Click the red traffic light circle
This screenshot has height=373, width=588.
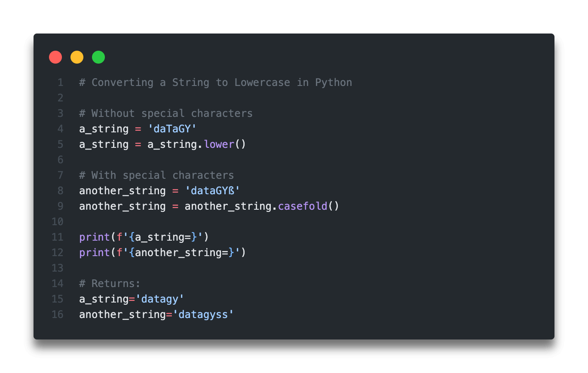point(55,57)
